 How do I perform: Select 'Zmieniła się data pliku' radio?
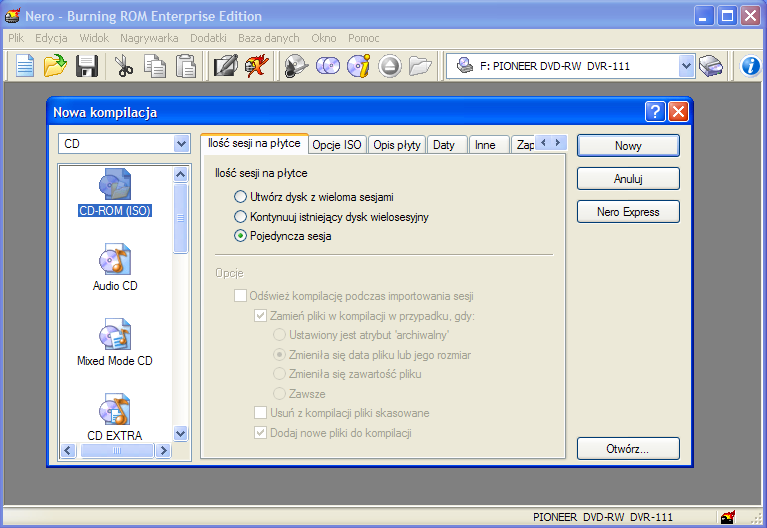pos(279,354)
